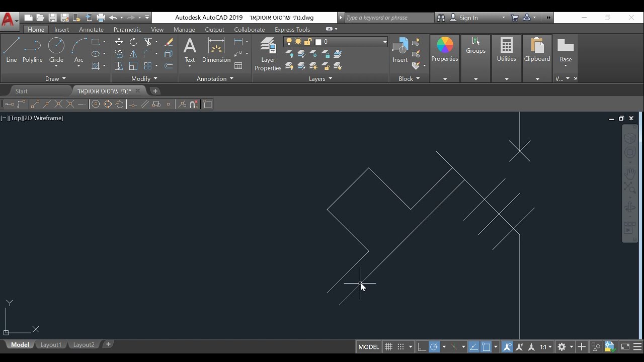Click the Linear dimension icon
644x362 pixels.
point(238,42)
